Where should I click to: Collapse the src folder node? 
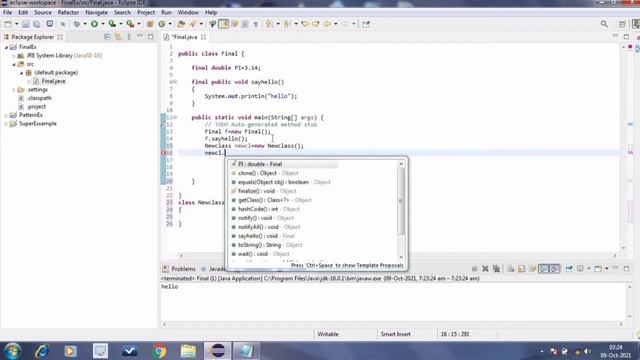[x=13, y=64]
